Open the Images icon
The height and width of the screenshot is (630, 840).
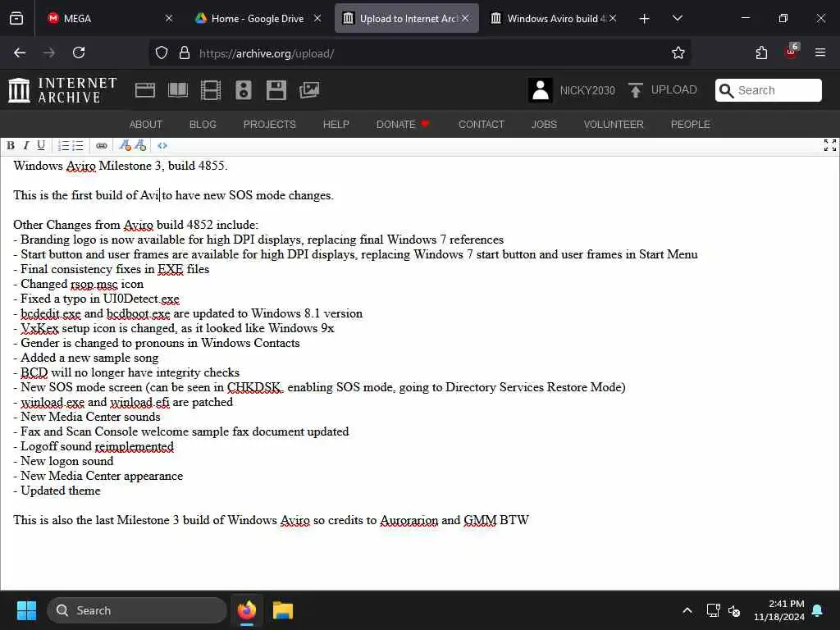309,90
